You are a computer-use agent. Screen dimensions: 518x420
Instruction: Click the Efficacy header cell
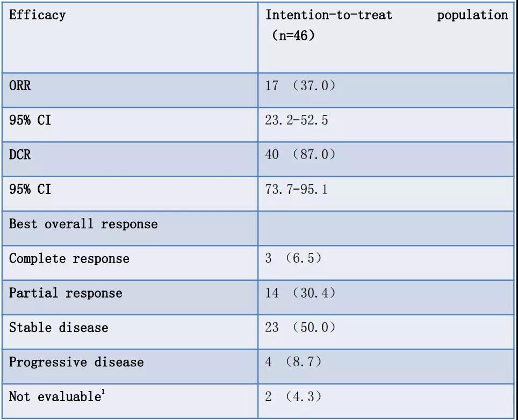click(x=37, y=15)
